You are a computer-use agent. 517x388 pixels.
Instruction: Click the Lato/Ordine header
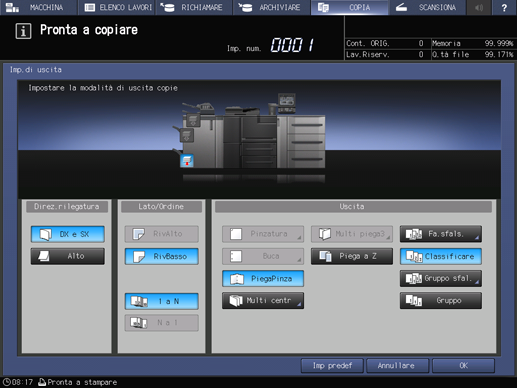click(x=161, y=207)
